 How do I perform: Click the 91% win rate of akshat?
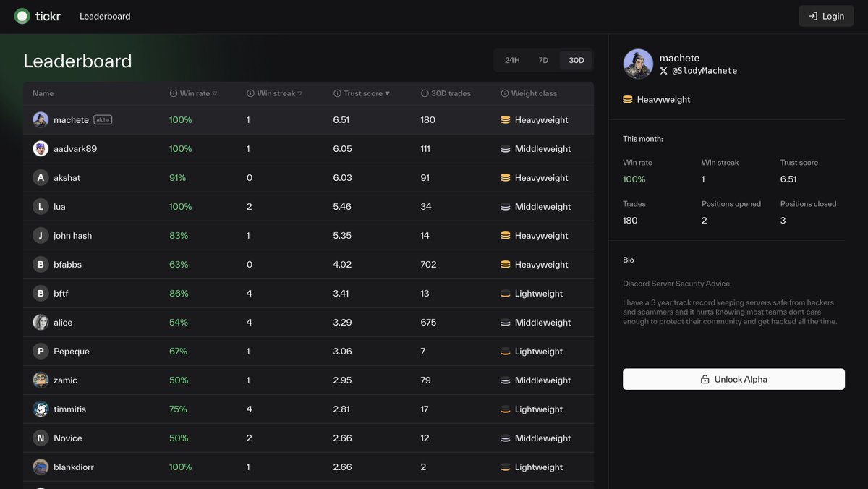tap(177, 178)
